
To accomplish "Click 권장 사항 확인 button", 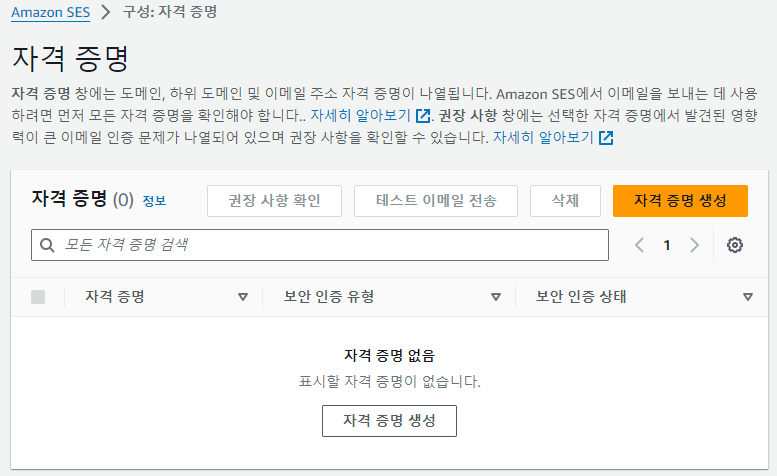I will coord(275,201).
